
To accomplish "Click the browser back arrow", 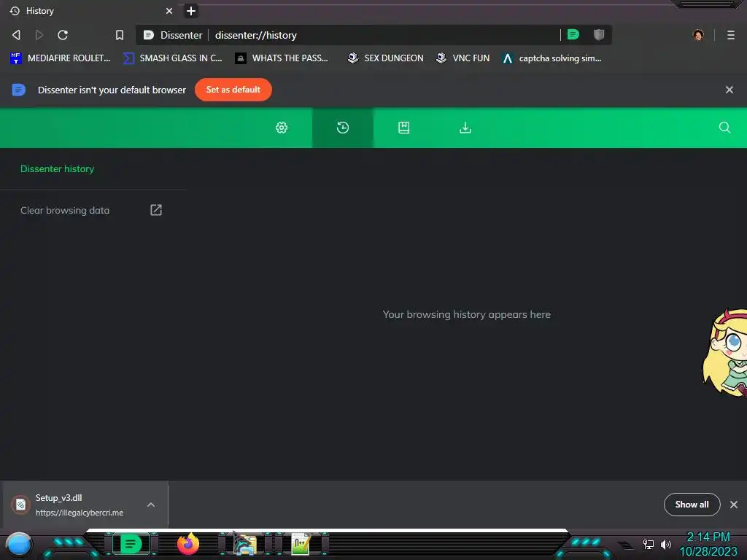I will (x=16, y=35).
